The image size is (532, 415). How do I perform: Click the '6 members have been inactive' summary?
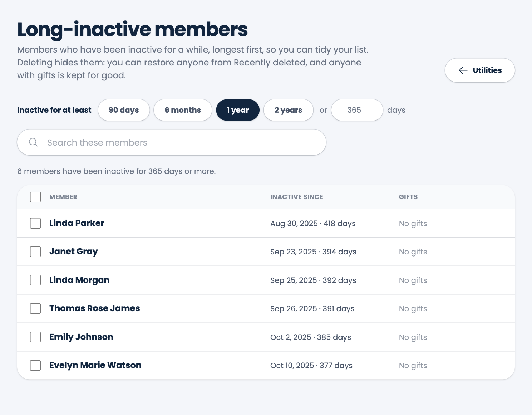click(x=117, y=171)
